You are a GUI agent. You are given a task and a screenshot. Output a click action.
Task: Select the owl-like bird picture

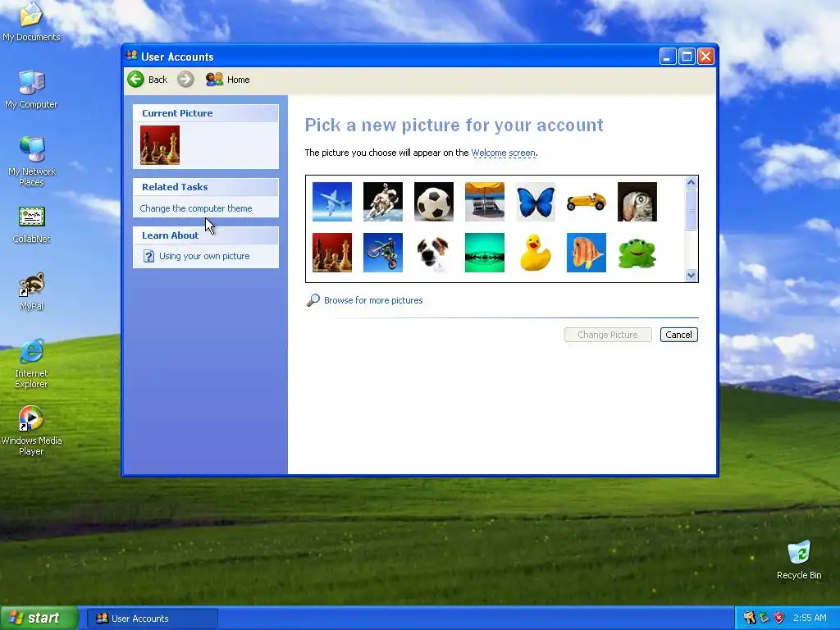(x=637, y=202)
